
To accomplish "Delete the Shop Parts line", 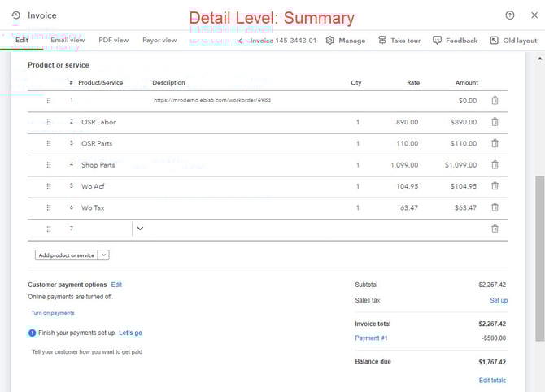I will coord(495,165).
